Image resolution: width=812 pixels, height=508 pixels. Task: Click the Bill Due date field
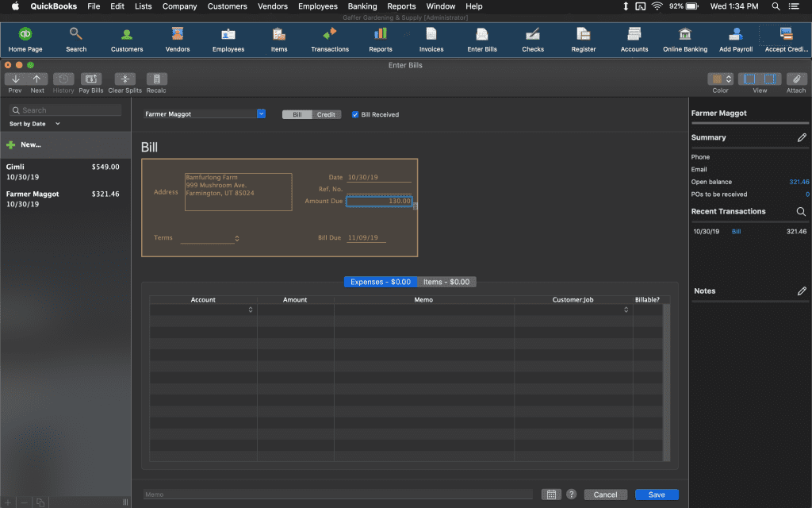366,238
